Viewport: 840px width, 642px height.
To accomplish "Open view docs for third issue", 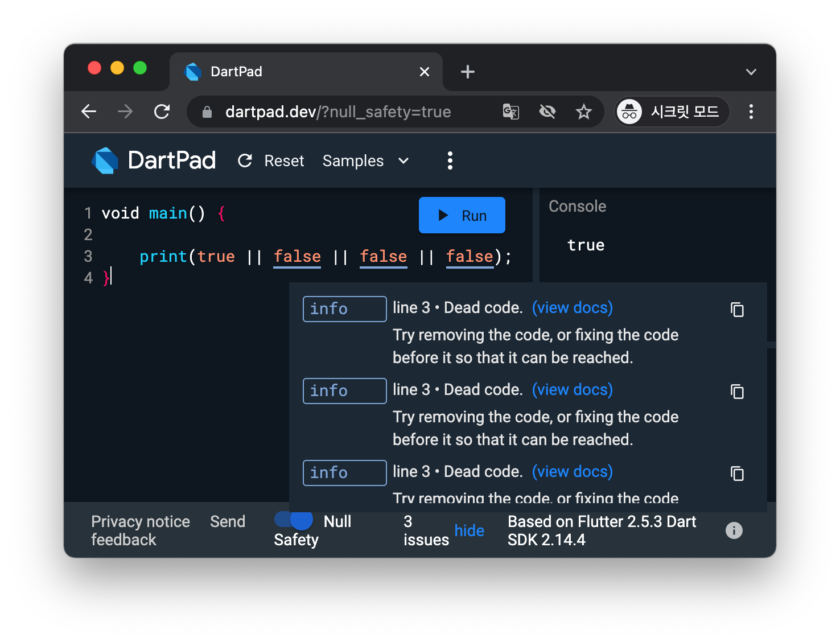I will tap(572, 471).
